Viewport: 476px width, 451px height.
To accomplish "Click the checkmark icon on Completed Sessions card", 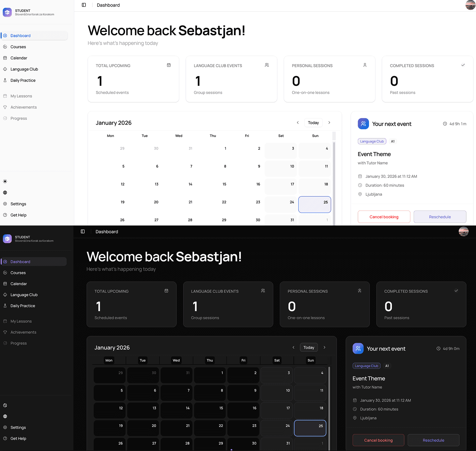I will click(x=463, y=65).
